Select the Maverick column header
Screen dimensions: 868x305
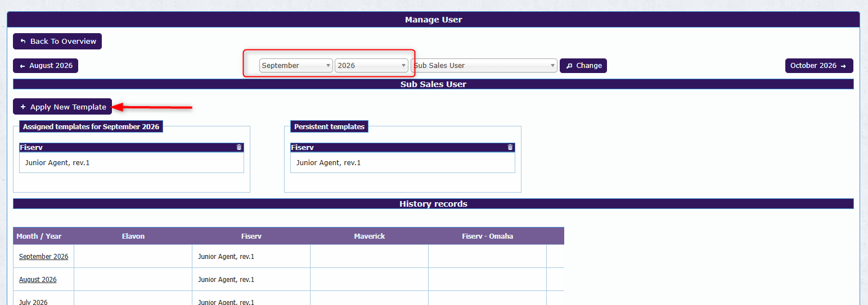pos(370,236)
